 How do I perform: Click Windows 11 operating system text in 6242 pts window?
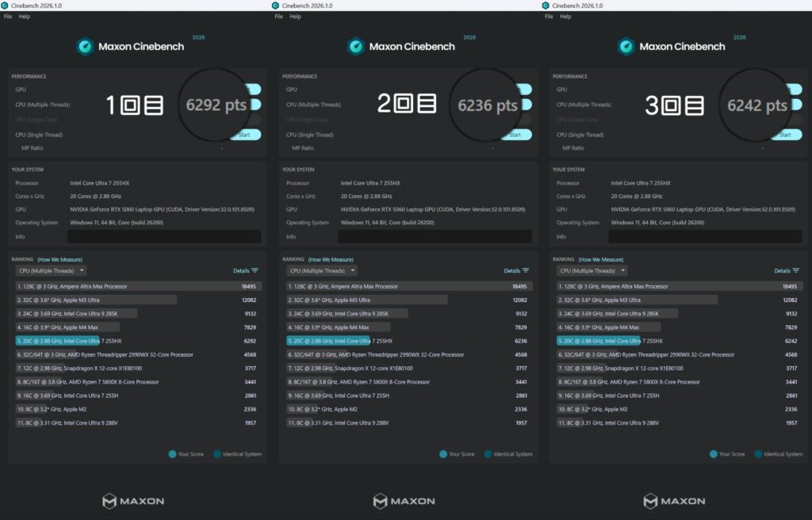pyautogui.click(x=657, y=222)
